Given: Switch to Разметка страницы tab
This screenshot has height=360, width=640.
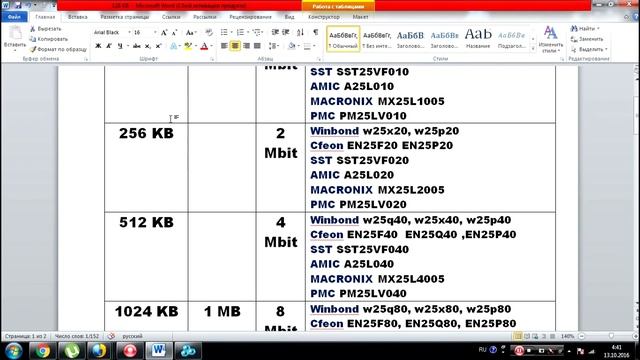Looking at the screenshot, I should 124,17.
